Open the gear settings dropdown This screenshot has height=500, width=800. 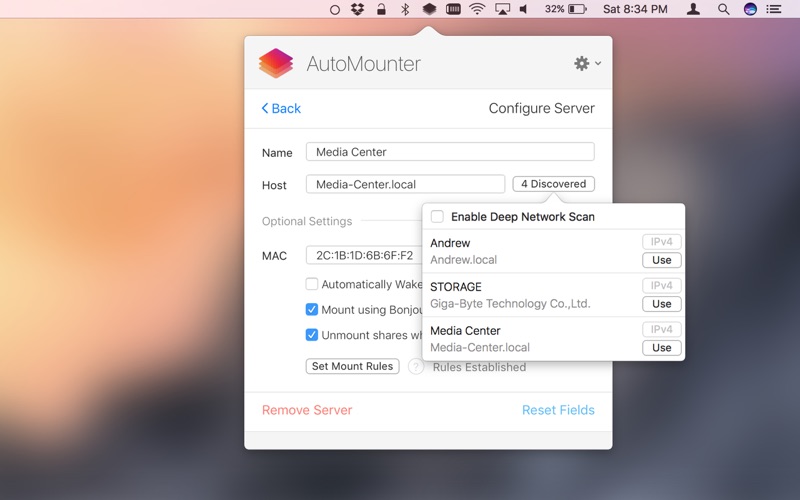586,64
